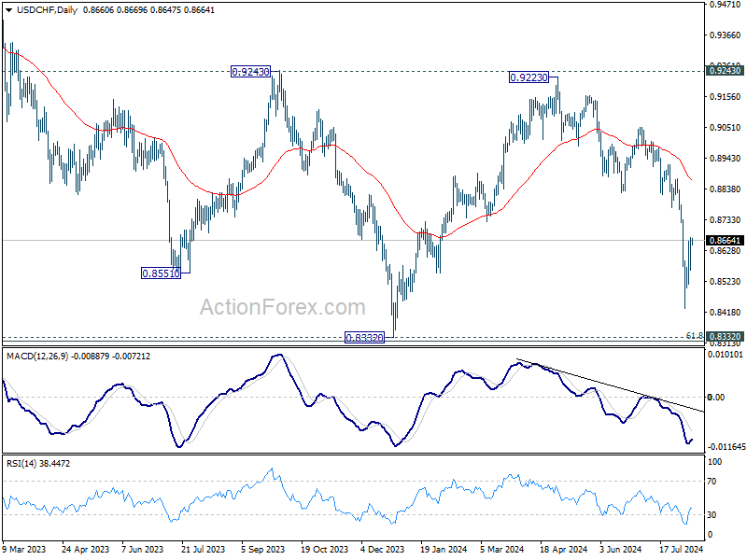The image size is (747, 560).
Task: Click the 19 Oct 2023 date label
Action: point(324,550)
